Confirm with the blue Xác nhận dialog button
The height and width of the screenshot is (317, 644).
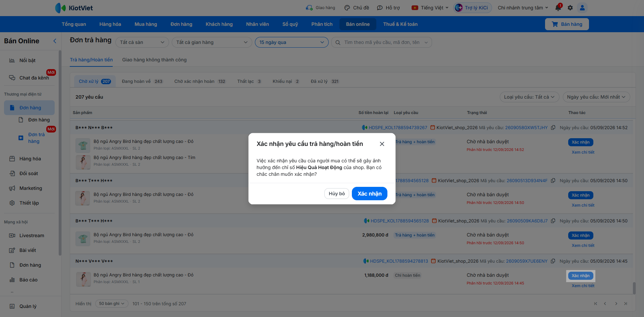[369, 194]
